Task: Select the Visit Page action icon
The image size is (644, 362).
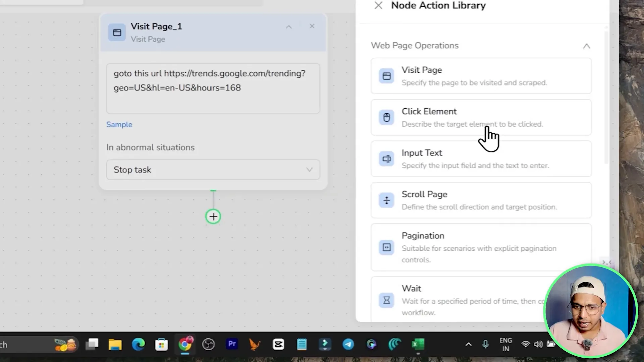Action: [386, 76]
